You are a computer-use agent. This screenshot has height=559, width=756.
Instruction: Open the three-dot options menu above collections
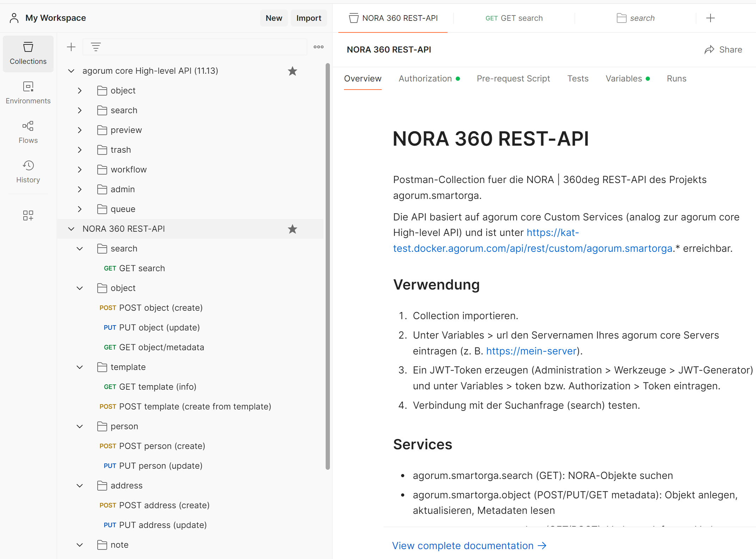tap(319, 47)
